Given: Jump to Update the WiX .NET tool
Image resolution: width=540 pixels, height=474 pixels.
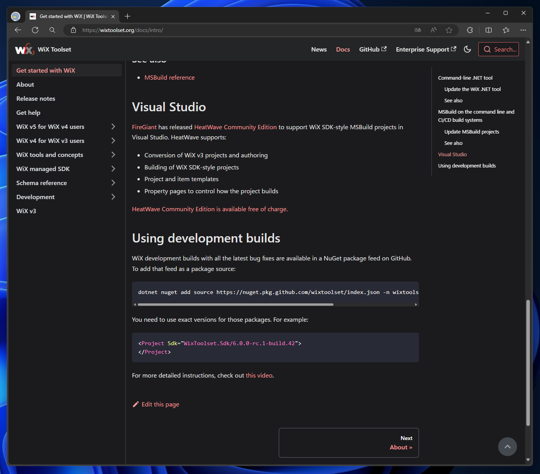Looking at the screenshot, I should coord(472,89).
